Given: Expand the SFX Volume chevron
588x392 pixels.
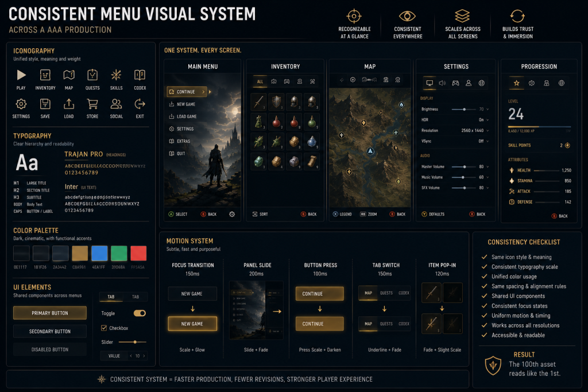Looking at the screenshot, I should (488, 188).
